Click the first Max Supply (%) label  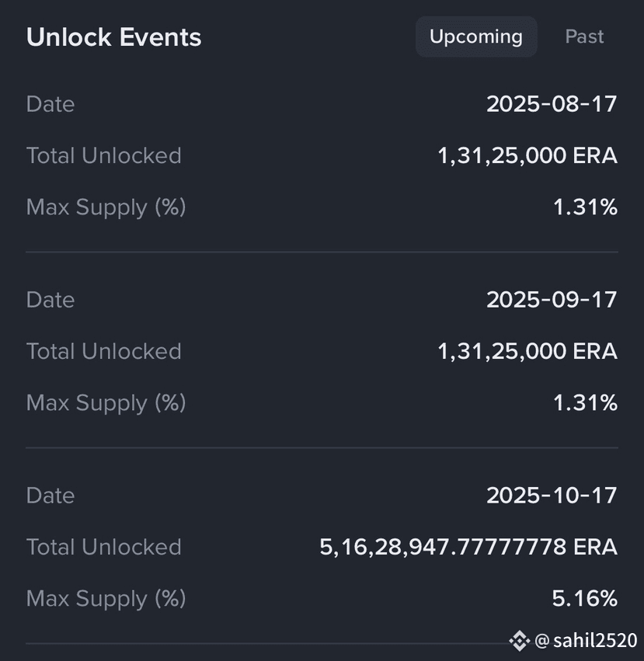click(106, 207)
